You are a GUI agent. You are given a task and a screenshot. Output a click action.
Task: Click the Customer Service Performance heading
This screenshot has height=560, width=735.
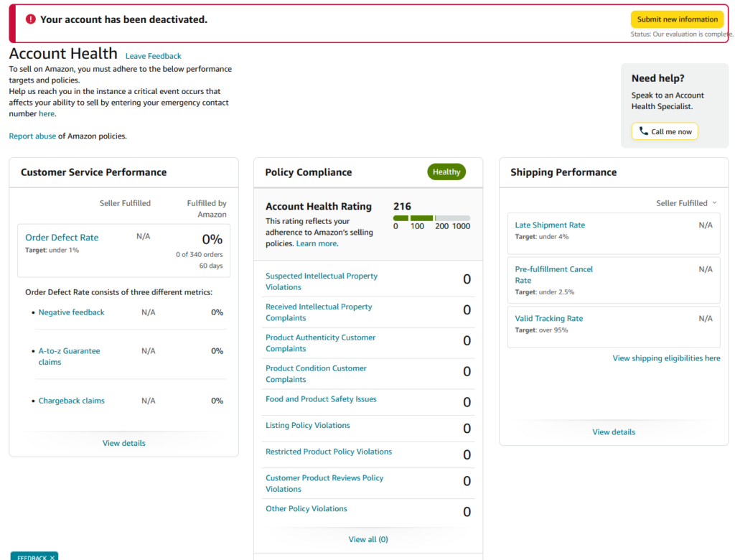tap(94, 172)
